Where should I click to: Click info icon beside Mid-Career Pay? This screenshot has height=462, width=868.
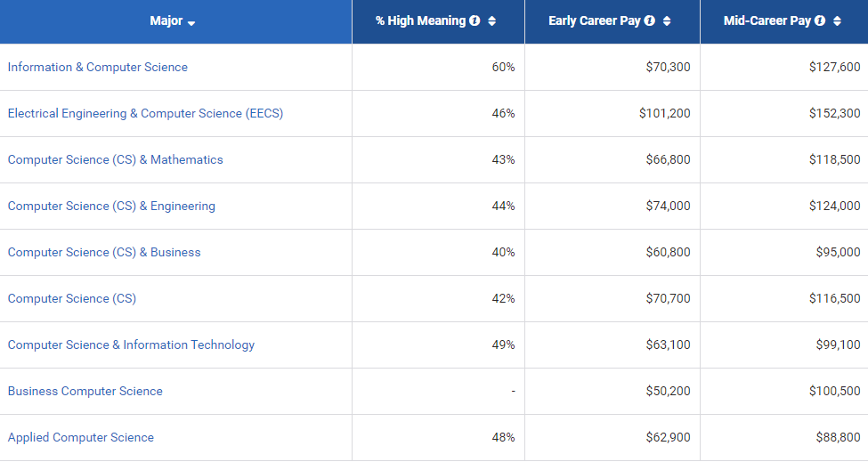pyautogui.click(x=820, y=21)
